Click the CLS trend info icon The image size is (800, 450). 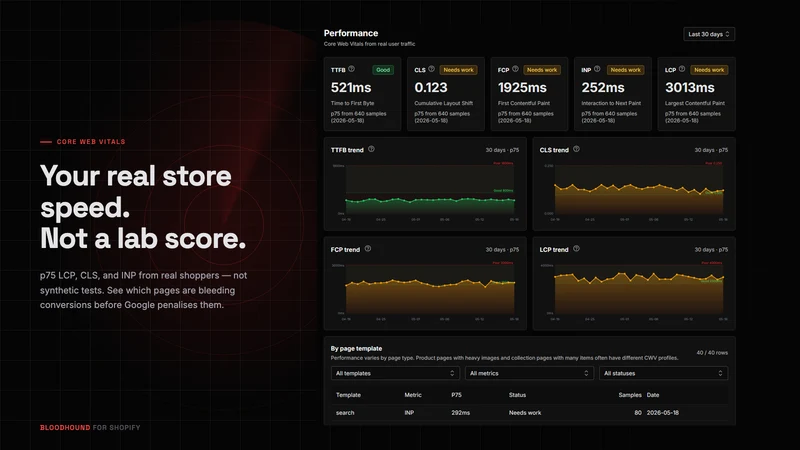coord(577,149)
